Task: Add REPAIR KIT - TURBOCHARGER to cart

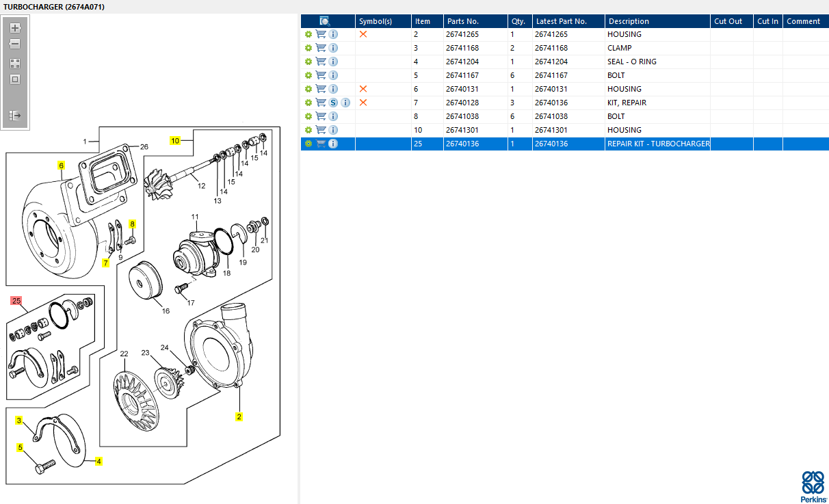Action: click(321, 144)
